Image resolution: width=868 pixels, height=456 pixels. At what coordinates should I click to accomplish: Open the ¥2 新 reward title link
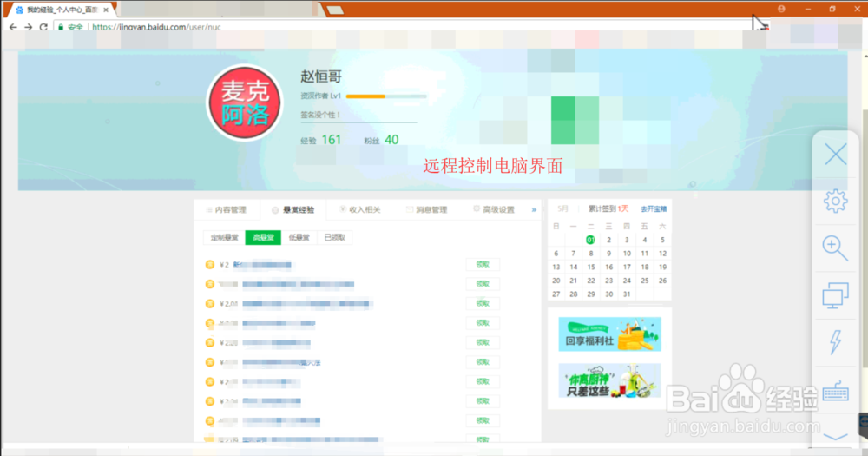262,265
